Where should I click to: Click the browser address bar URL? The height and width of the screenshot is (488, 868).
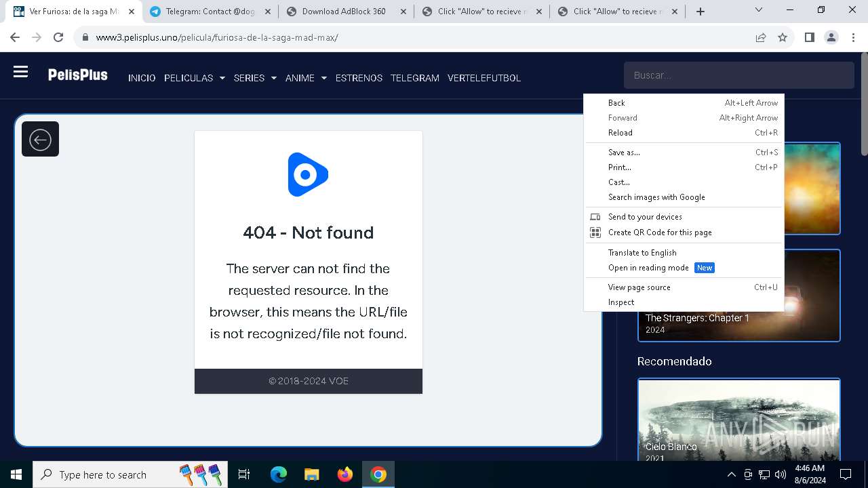(217, 37)
